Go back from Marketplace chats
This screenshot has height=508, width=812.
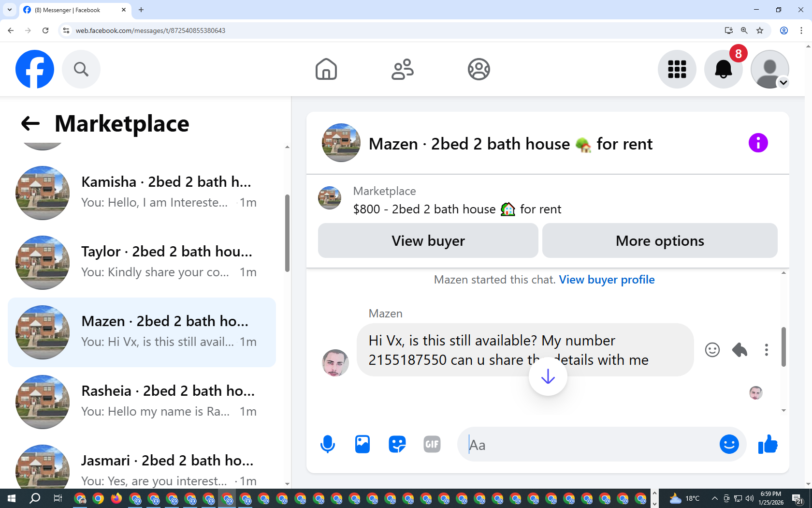(x=30, y=123)
